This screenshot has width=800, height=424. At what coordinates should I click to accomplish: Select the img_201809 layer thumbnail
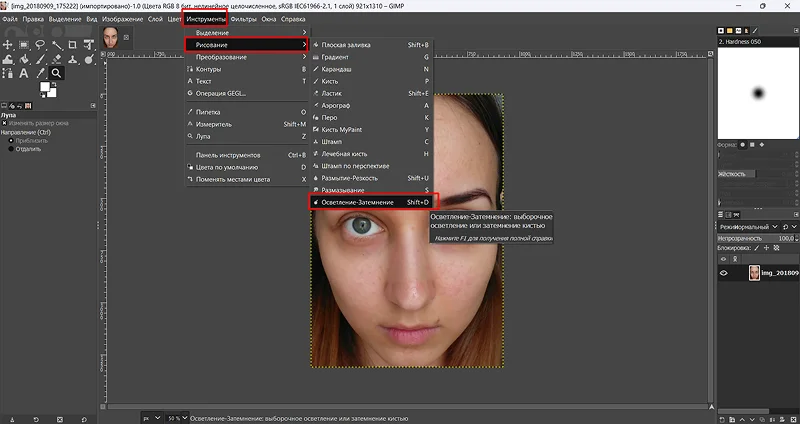coord(754,273)
